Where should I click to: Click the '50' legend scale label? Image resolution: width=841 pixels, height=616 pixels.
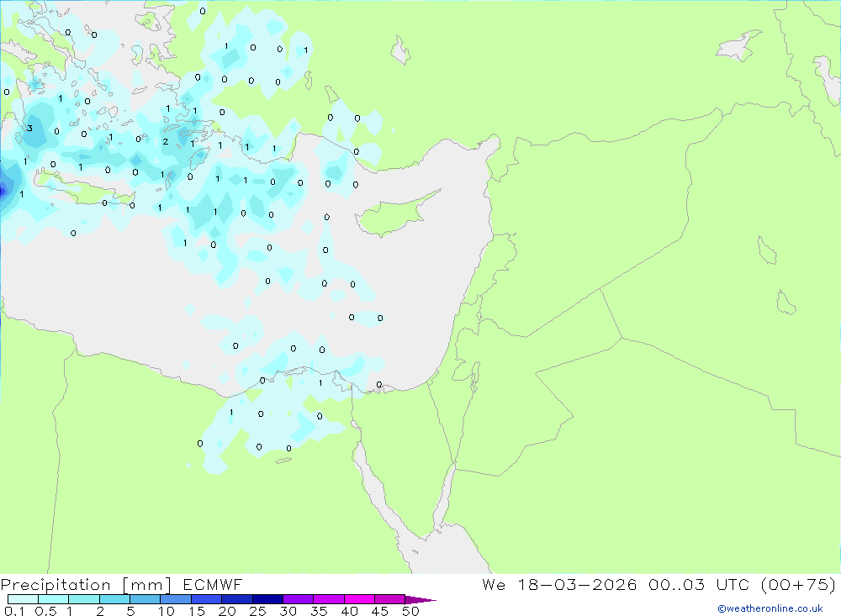(411, 611)
